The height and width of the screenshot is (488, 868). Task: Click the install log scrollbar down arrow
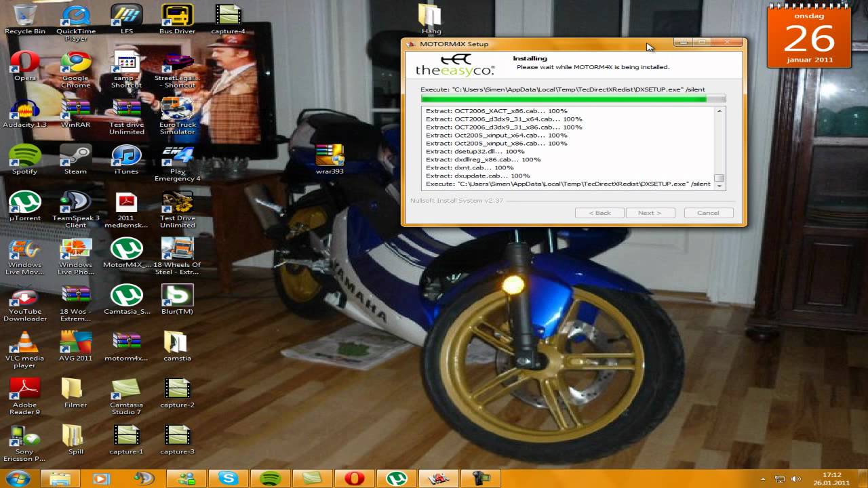(720, 186)
